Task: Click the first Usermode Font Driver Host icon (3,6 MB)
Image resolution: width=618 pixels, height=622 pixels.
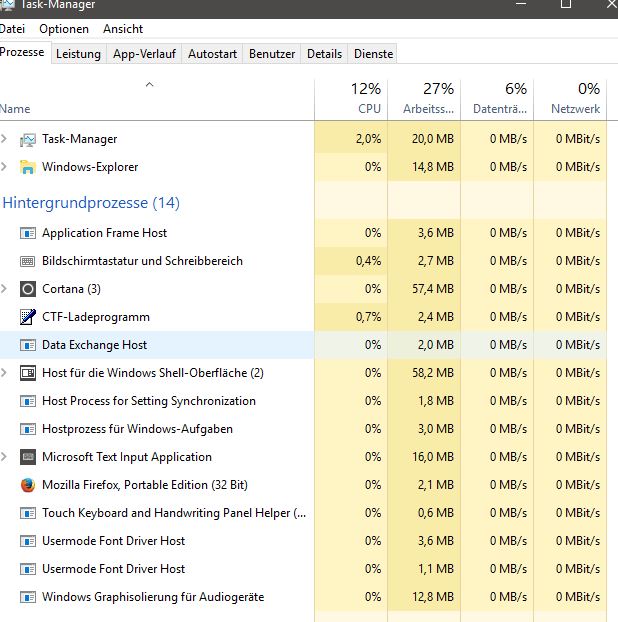Action: (28, 541)
